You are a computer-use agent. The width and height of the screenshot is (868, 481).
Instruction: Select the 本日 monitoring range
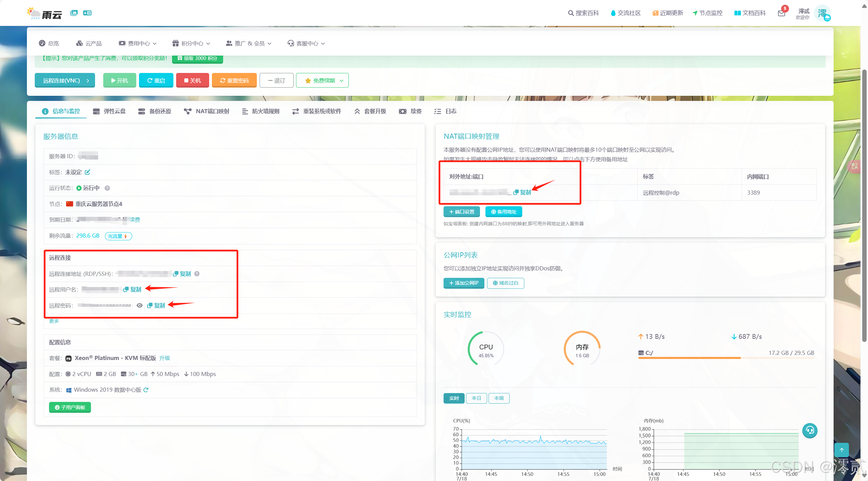476,398
